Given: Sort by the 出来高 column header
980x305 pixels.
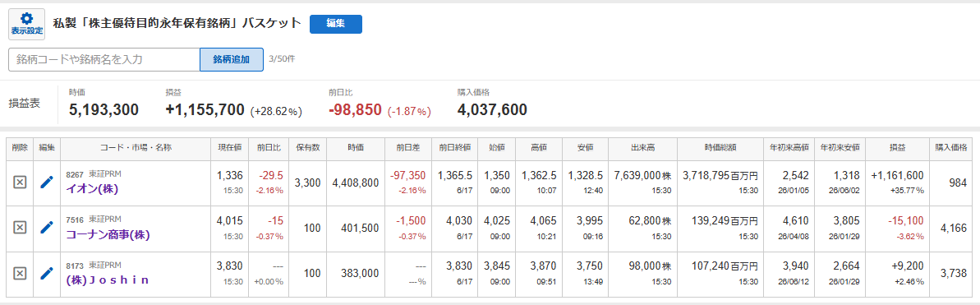Looking at the screenshot, I should 642,148.
